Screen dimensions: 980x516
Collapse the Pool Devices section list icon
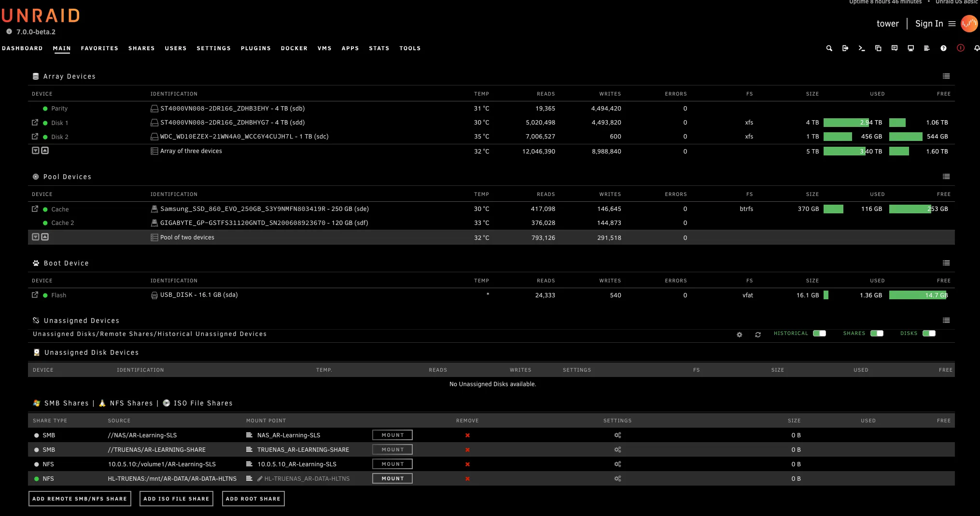pyautogui.click(x=946, y=177)
